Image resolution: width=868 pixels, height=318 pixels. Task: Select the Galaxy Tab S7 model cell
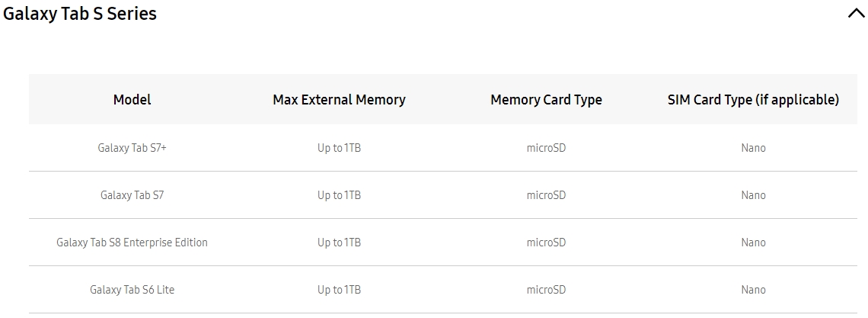tap(132, 195)
